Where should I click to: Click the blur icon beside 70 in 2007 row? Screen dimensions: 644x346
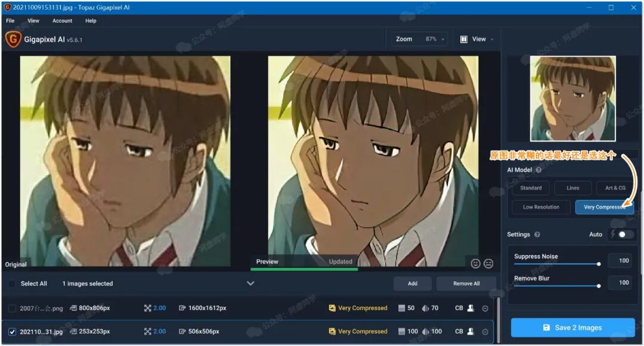426,308
